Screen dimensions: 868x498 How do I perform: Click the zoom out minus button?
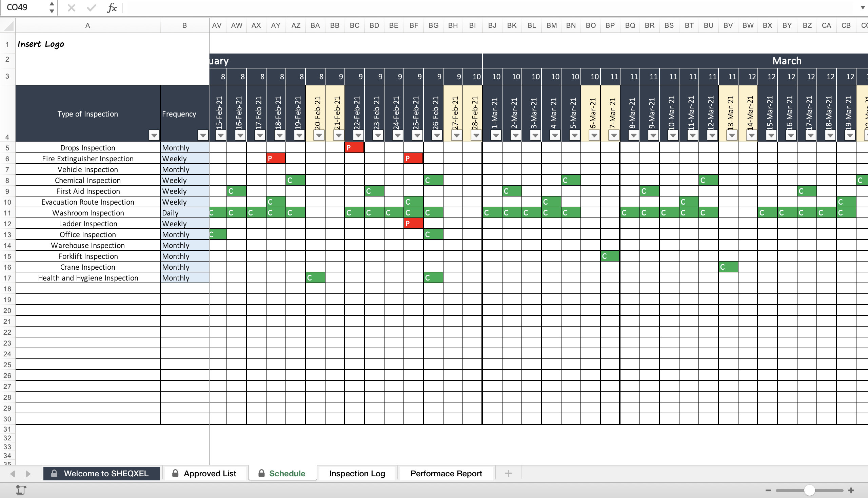pyautogui.click(x=768, y=490)
